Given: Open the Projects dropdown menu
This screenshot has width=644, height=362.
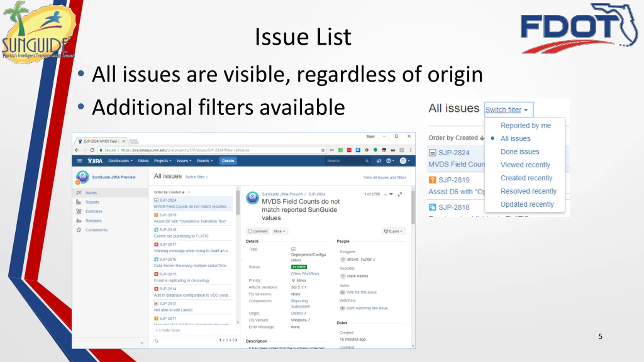Looking at the screenshot, I should coord(163,161).
